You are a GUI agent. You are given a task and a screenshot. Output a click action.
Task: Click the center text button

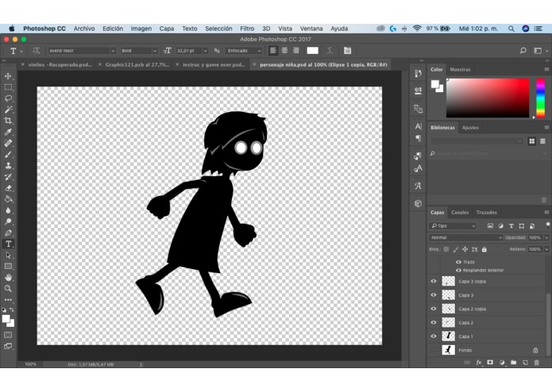click(284, 51)
